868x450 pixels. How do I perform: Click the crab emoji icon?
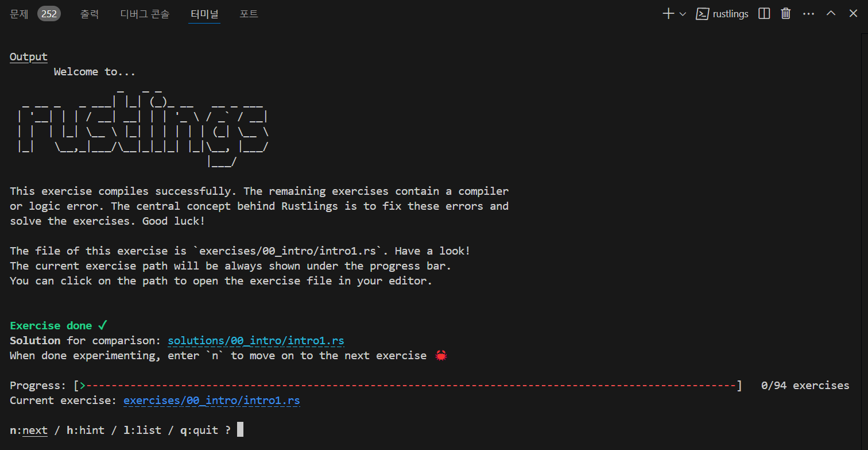(x=441, y=356)
